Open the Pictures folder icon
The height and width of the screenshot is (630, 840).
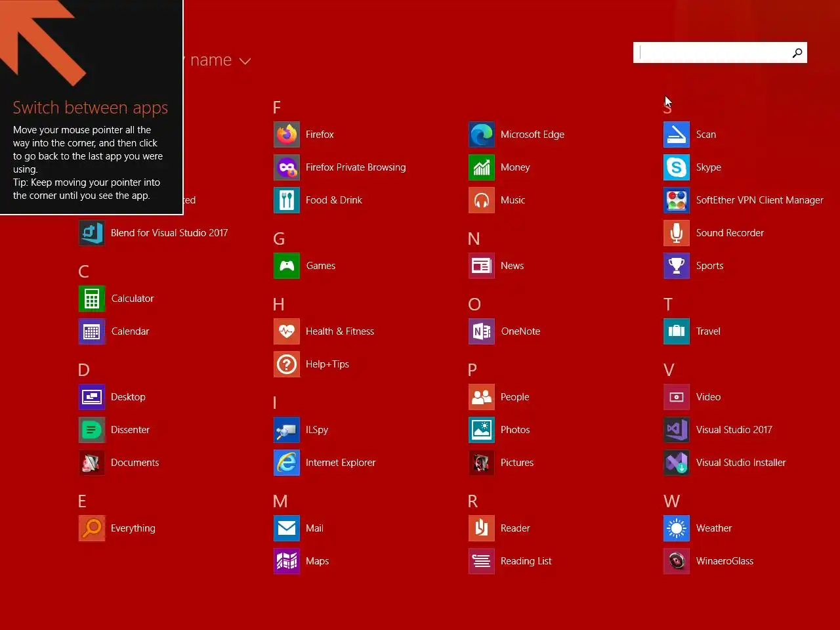click(482, 463)
